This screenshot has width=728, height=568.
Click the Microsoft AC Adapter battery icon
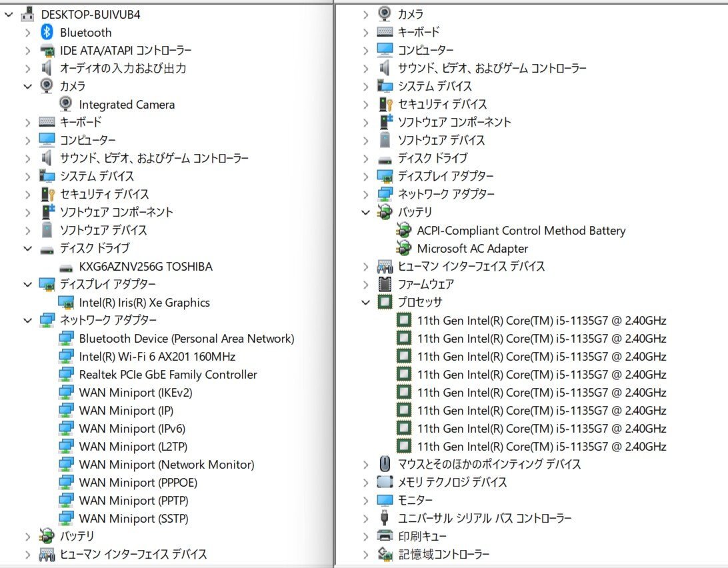[x=404, y=248]
